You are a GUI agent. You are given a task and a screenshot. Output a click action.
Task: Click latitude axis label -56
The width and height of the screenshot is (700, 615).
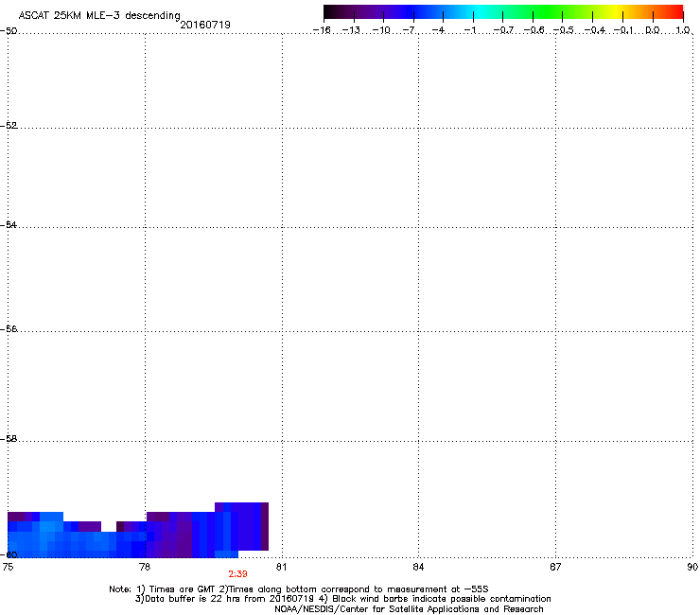9,328
